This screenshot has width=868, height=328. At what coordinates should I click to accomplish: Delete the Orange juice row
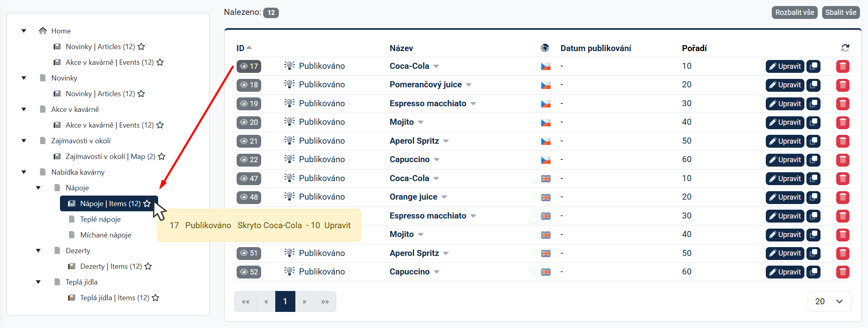[843, 197]
